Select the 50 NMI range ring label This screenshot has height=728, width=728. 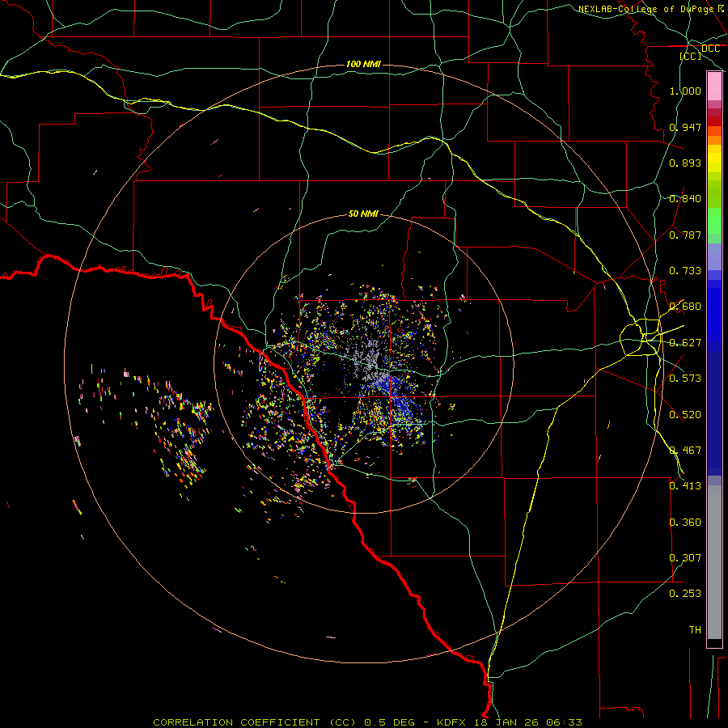[363, 214]
